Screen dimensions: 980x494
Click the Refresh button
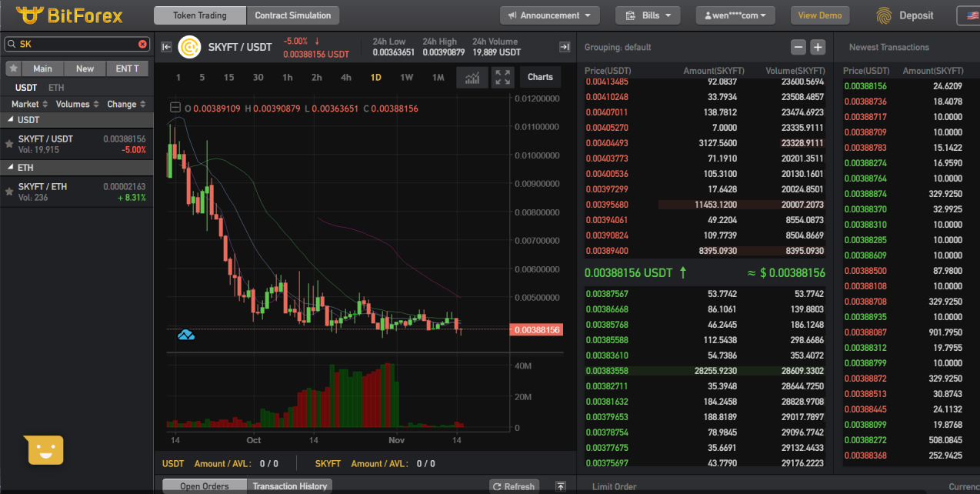512,486
